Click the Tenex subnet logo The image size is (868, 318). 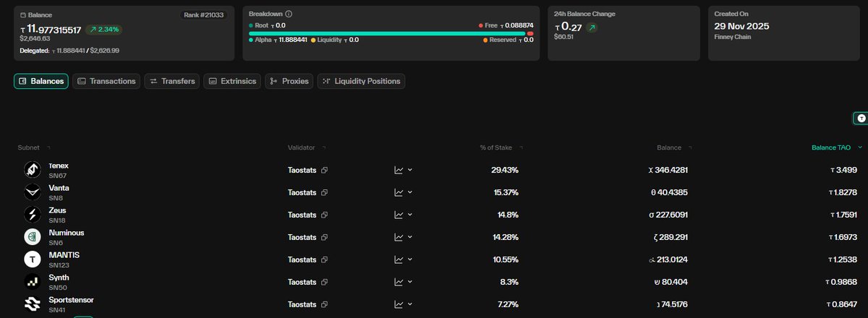(x=32, y=170)
